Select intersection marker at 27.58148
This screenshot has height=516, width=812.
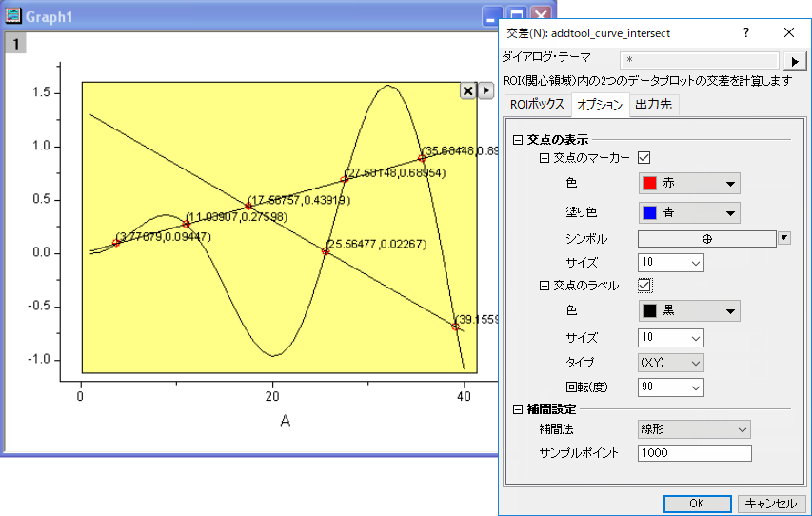pyautogui.click(x=345, y=180)
